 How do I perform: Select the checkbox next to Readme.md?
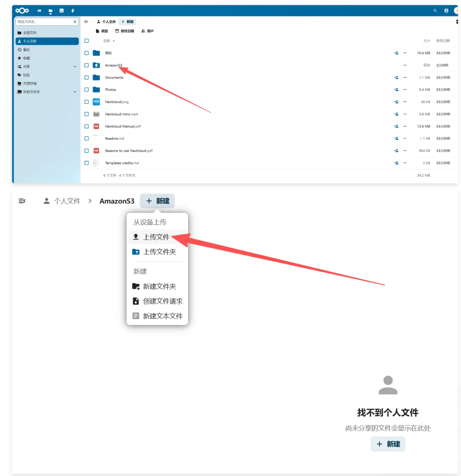(x=86, y=138)
